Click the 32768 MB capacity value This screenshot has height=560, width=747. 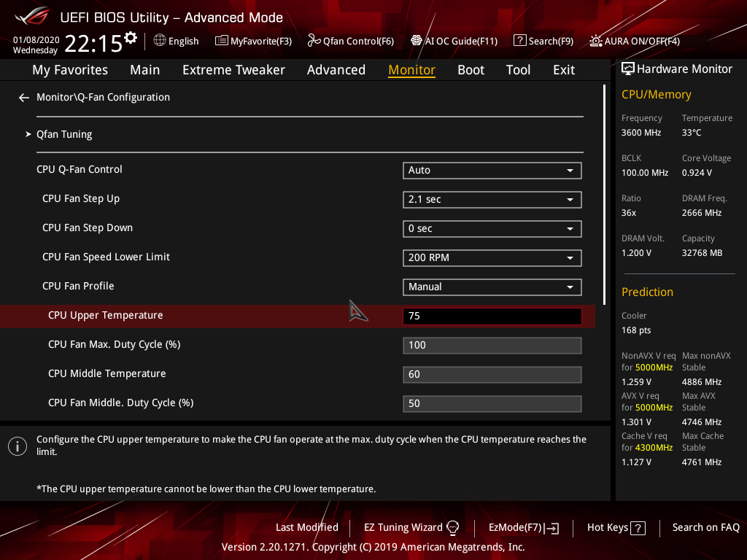pos(702,253)
